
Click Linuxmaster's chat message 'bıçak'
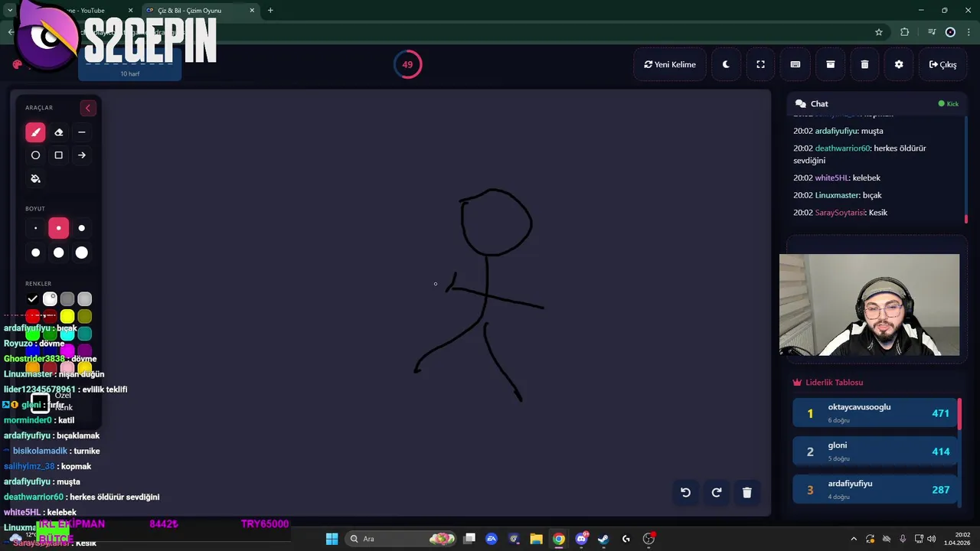click(838, 195)
